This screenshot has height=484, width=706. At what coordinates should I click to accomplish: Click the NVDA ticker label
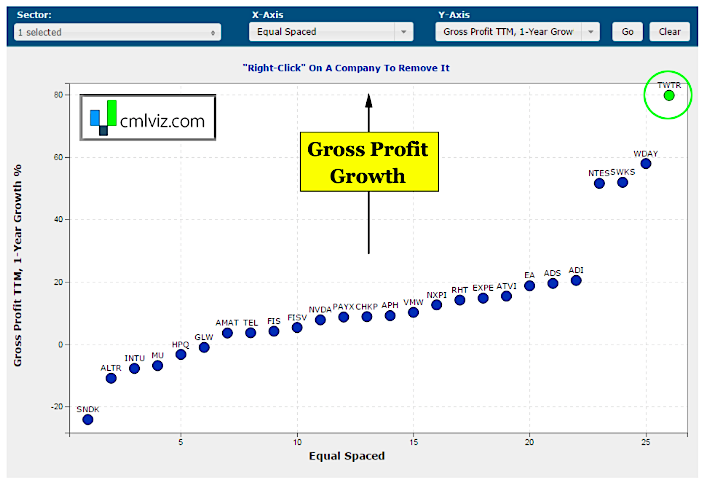point(320,309)
